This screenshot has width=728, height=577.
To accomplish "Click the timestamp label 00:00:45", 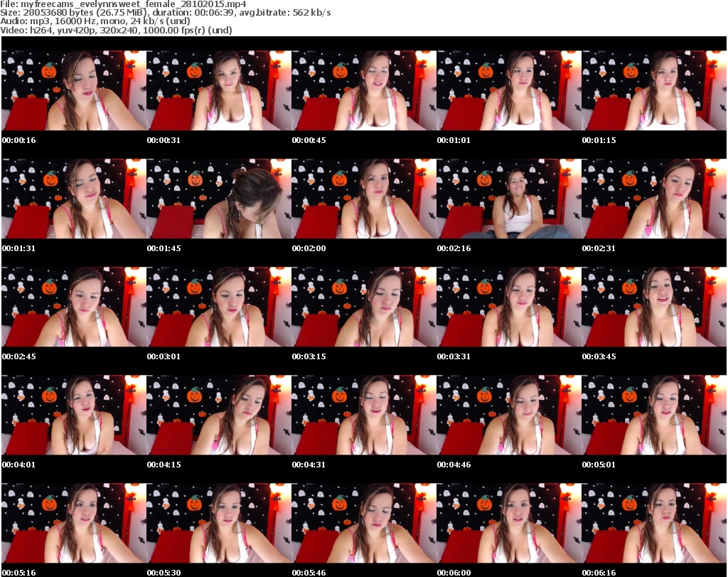I will coord(309,140).
